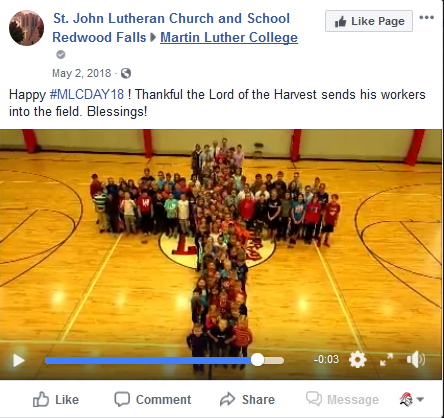This screenshot has height=418, width=444.
Task: Click the church profile picture
Action: pyautogui.click(x=26, y=28)
